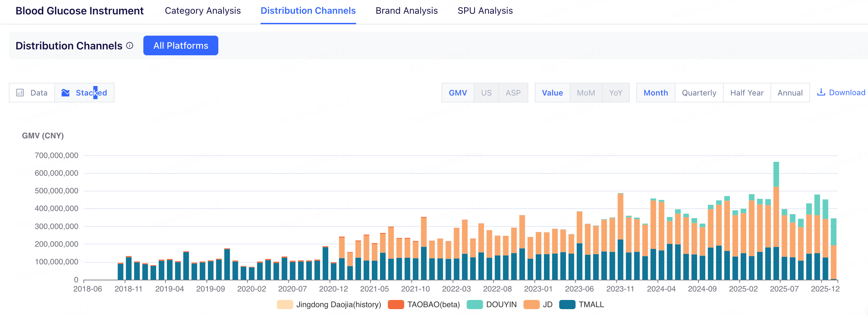Click the 2018-06 axis label
This screenshot has height=316, width=868.
[x=88, y=289]
